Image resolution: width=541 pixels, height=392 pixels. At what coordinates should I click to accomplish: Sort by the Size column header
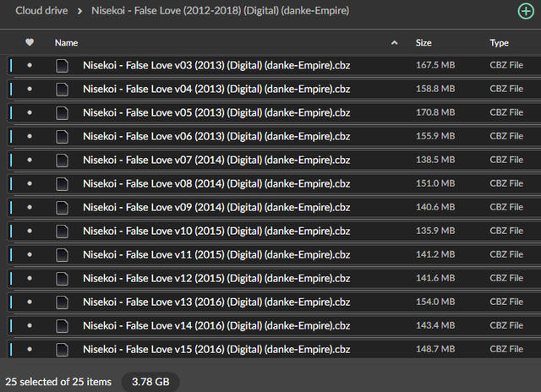click(x=424, y=43)
